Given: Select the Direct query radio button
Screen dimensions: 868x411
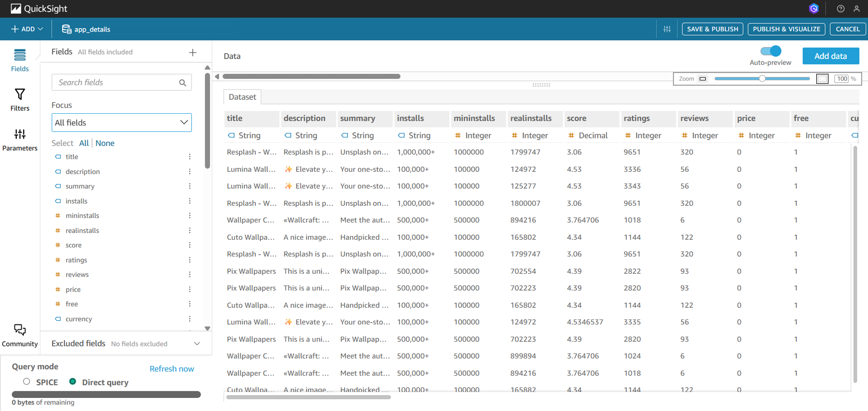Looking at the screenshot, I should [x=73, y=382].
